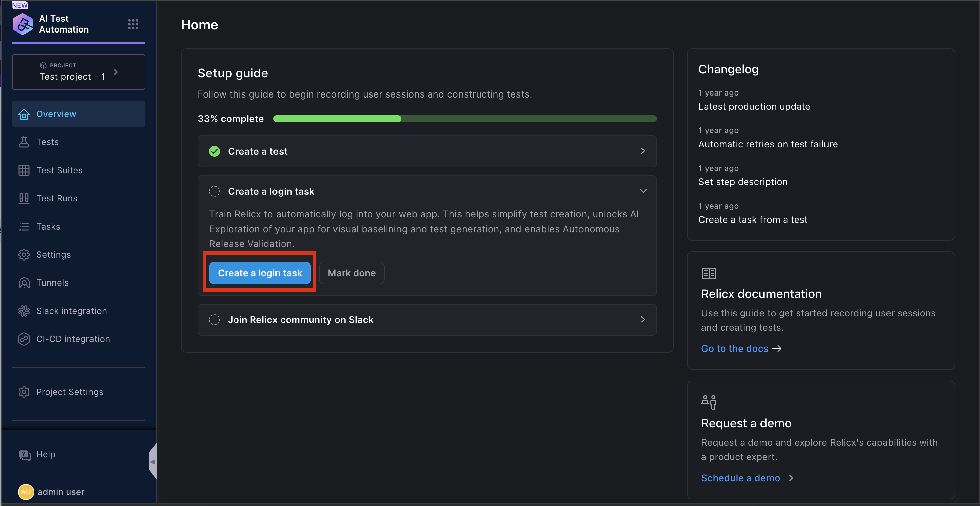Image resolution: width=980 pixels, height=506 pixels.
Task: Click the Help chat icon
Action: point(25,455)
